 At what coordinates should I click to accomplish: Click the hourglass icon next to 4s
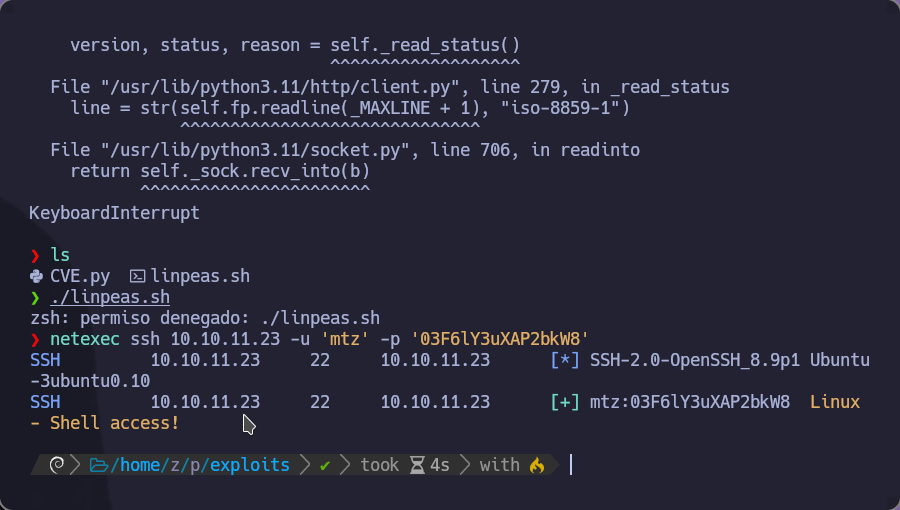[x=416, y=465]
